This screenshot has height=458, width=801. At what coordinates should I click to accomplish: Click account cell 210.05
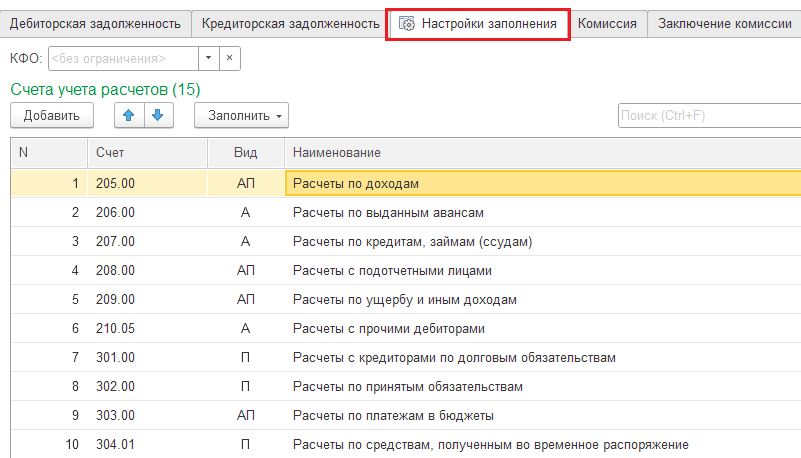148,329
